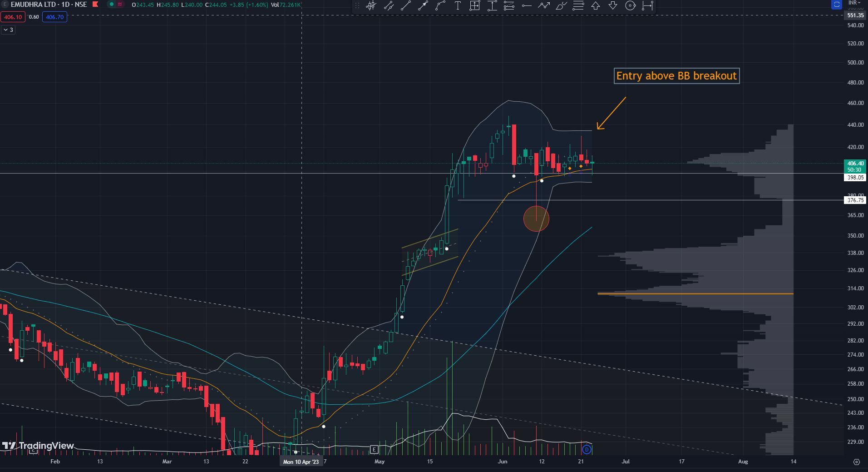868x472 pixels.
Task: Open the 1D interval dropdown
Action: point(65,5)
